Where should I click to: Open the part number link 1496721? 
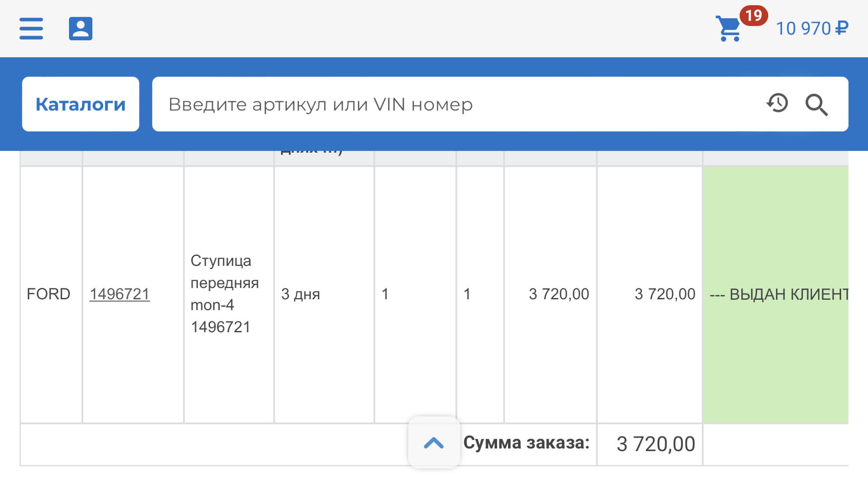(x=119, y=294)
